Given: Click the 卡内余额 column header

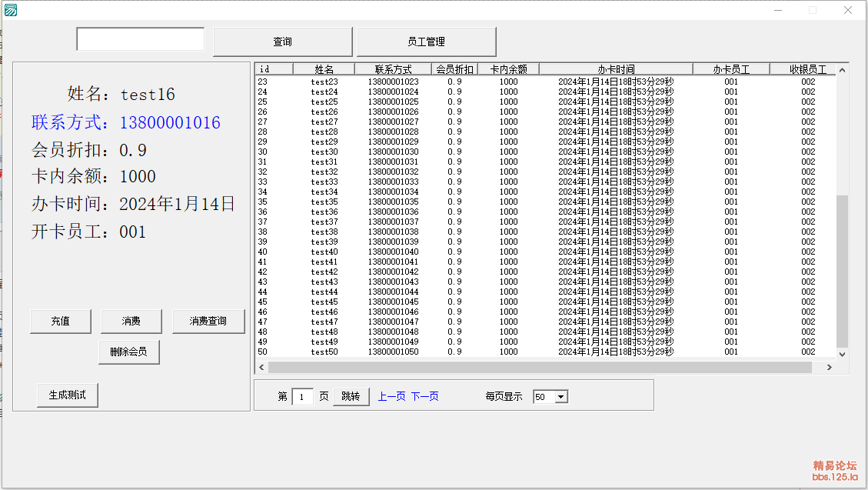Looking at the screenshot, I should pos(508,69).
